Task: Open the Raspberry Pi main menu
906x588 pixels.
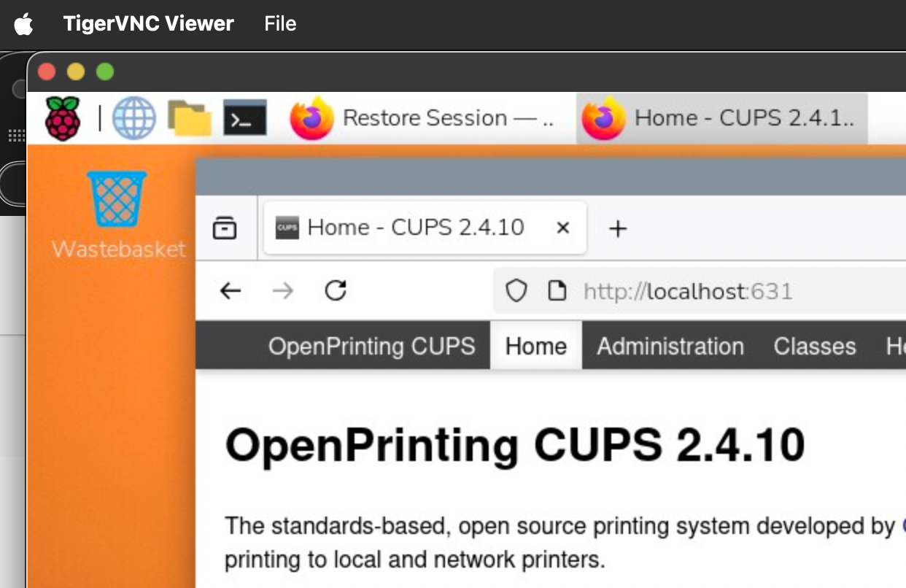Action: (63, 118)
